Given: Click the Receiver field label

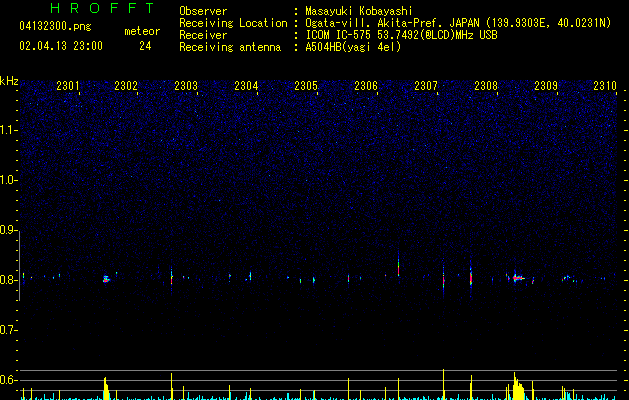Looking at the screenshot, I should pos(203,35).
